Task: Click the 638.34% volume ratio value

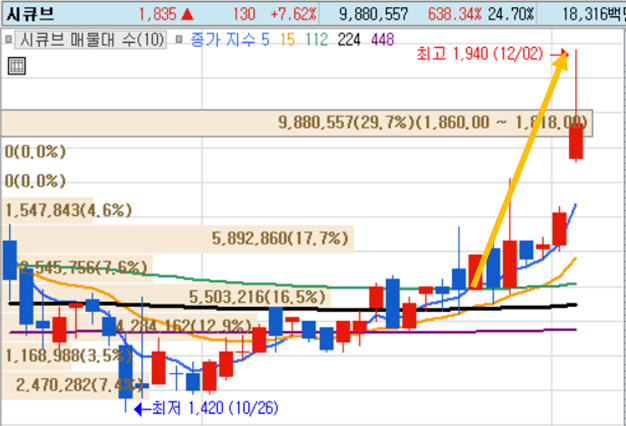Action: click(x=454, y=15)
